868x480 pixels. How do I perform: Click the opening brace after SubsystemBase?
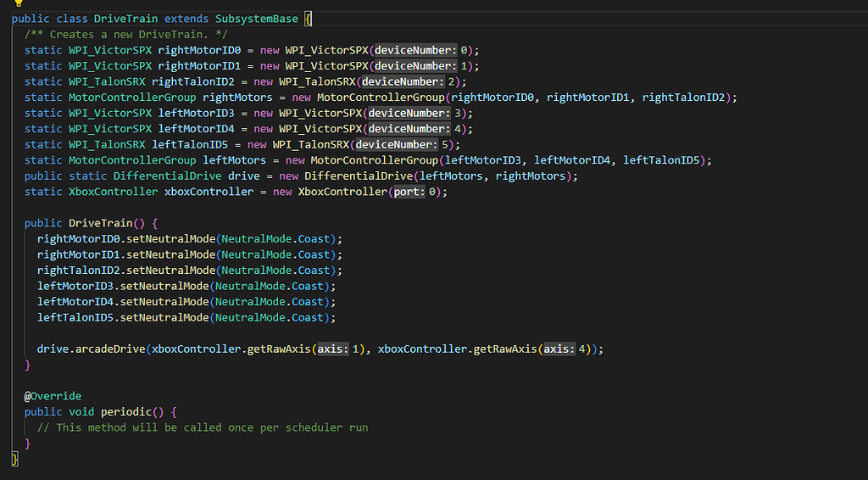[x=307, y=19]
